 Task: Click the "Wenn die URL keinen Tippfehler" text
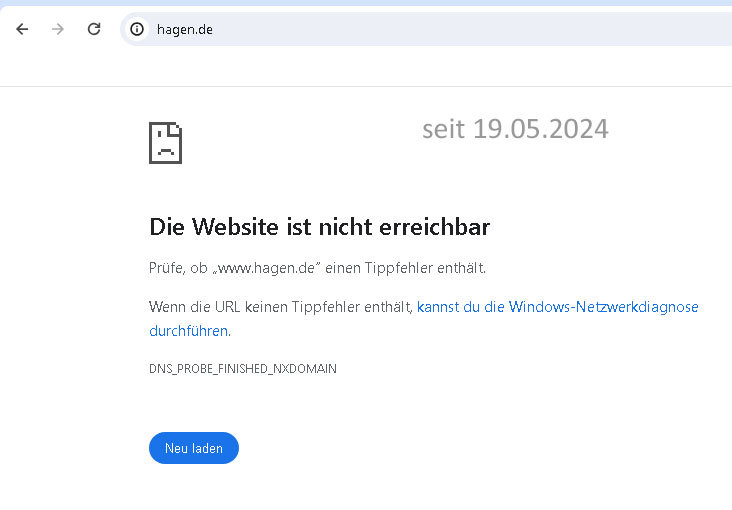[250, 307]
